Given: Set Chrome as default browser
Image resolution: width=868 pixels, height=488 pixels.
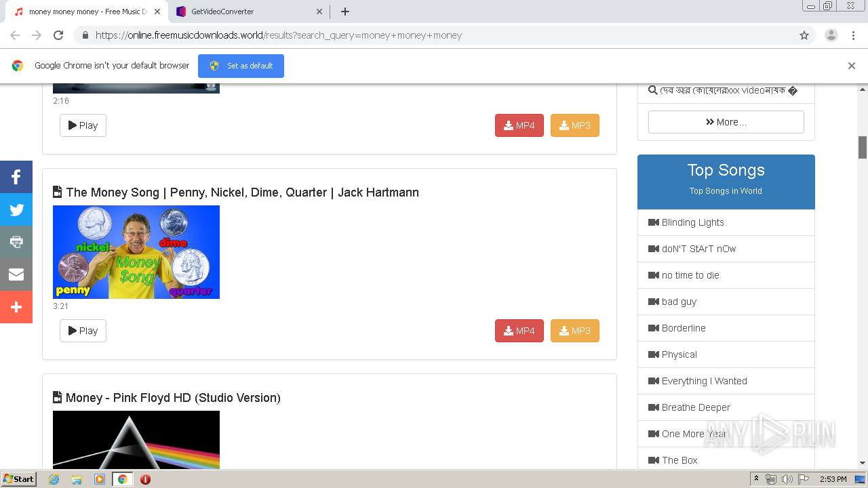Looking at the screenshot, I should 241,66.
